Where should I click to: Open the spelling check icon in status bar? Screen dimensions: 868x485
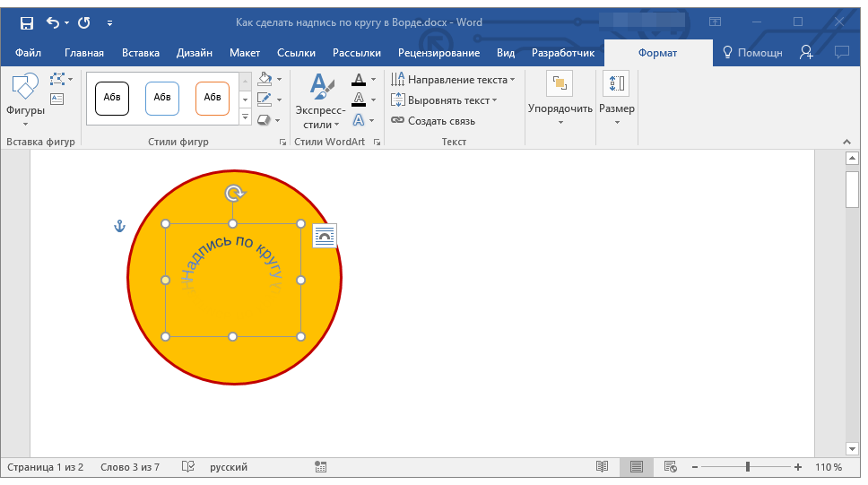[188, 467]
